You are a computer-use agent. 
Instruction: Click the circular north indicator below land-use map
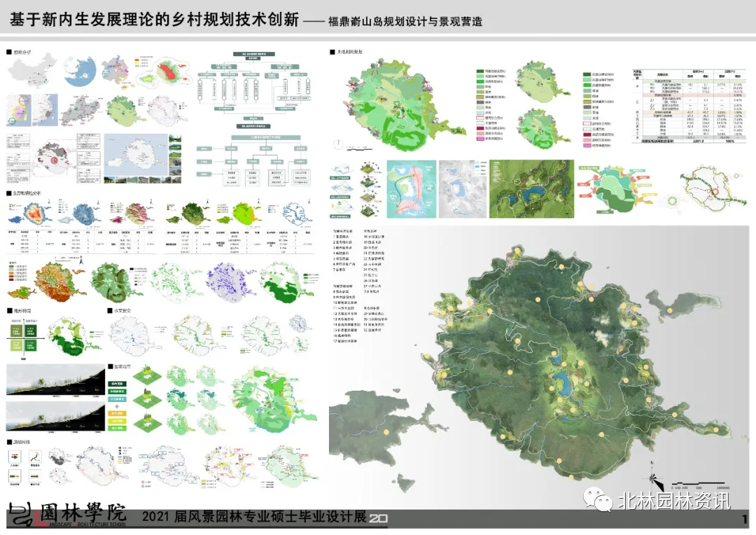tap(339, 144)
